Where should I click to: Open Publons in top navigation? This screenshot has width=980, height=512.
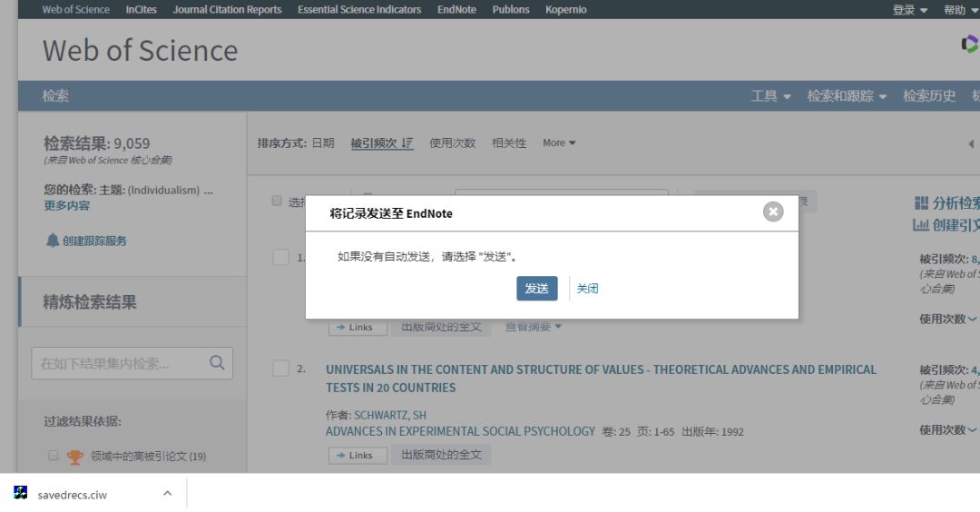[x=511, y=9]
